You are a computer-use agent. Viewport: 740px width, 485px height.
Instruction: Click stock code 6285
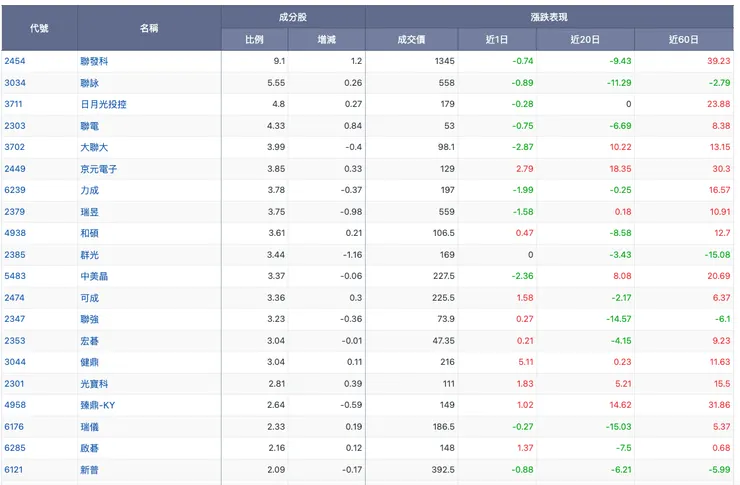tap(15, 447)
